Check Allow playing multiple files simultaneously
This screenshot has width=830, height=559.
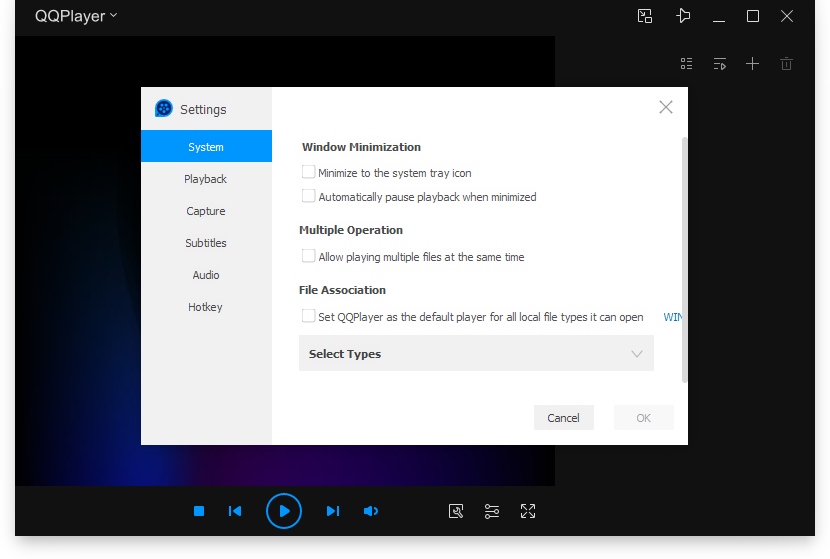pos(308,256)
